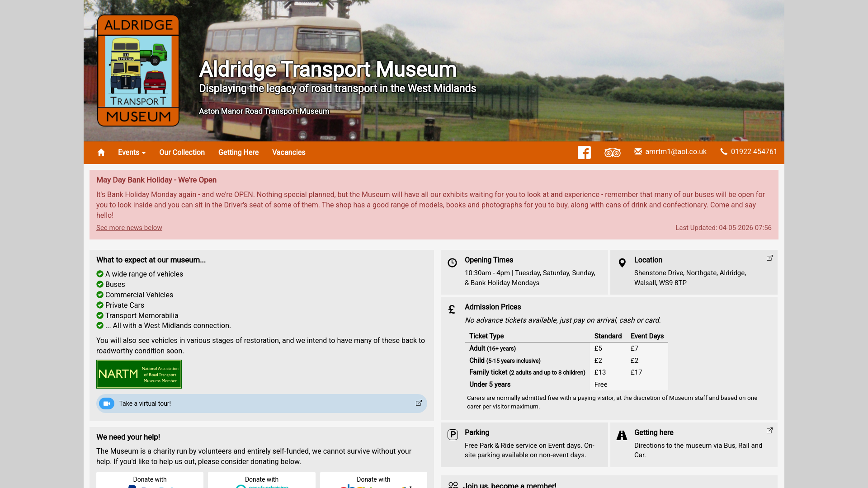
Task: Click the telephone handset icon
Action: tap(724, 151)
